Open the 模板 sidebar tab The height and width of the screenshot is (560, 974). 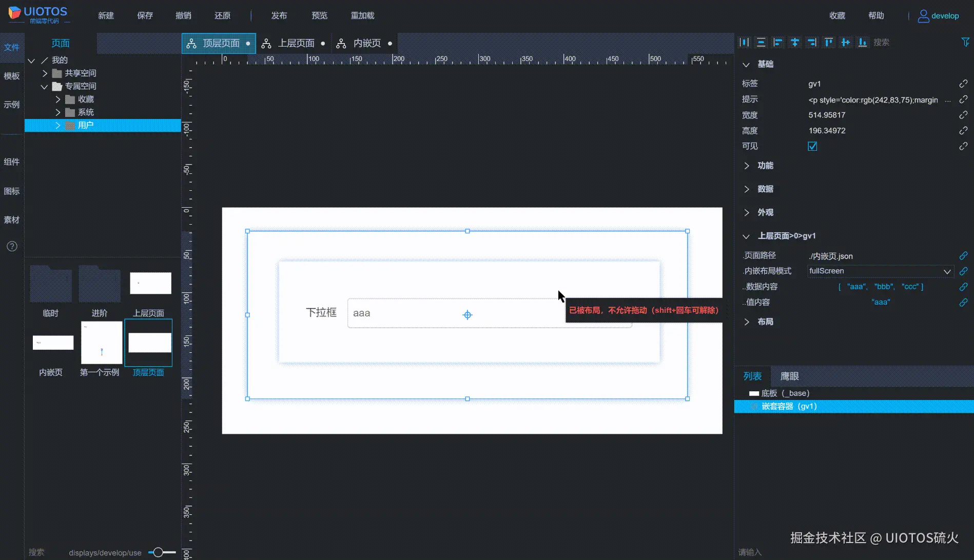pyautogui.click(x=12, y=76)
